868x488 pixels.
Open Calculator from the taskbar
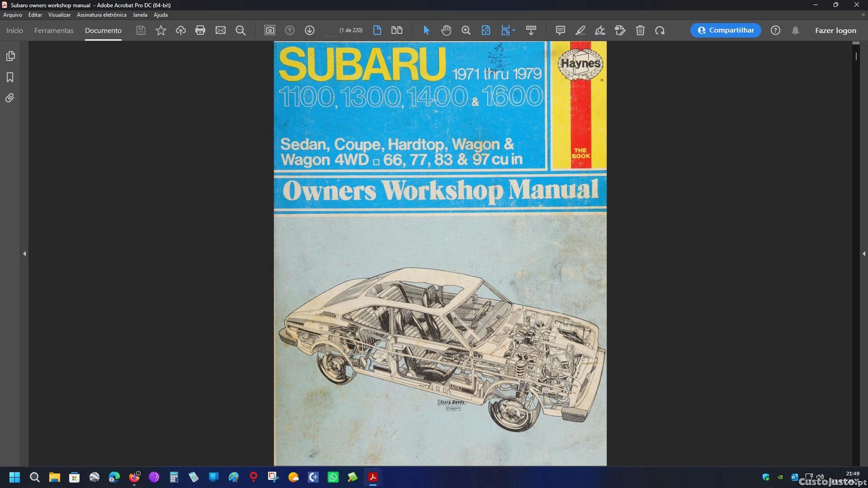pos(174,477)
